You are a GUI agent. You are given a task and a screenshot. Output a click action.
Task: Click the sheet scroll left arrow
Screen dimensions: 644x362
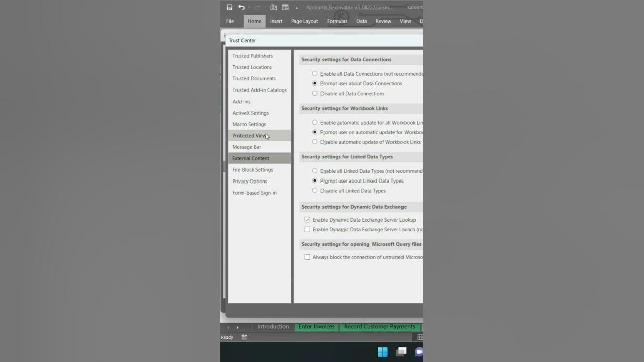[x=228, y=327]
